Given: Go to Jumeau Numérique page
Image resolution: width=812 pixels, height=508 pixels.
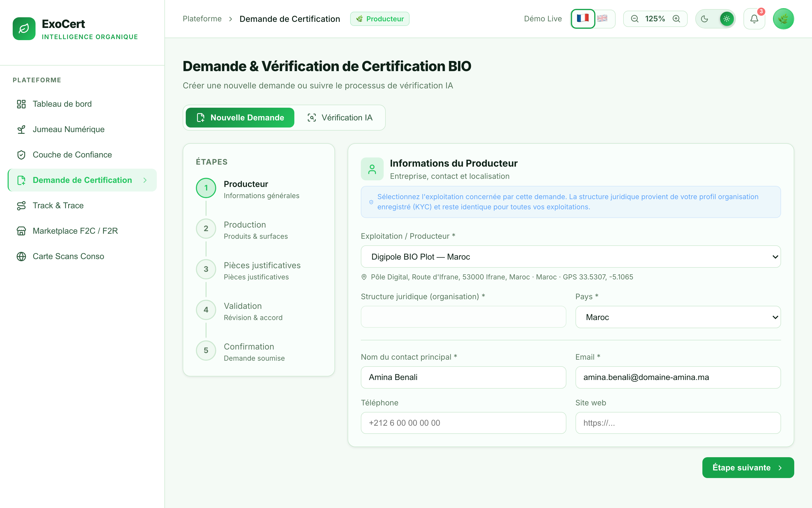Looking at the screenshot, I should tap(82, 129).
